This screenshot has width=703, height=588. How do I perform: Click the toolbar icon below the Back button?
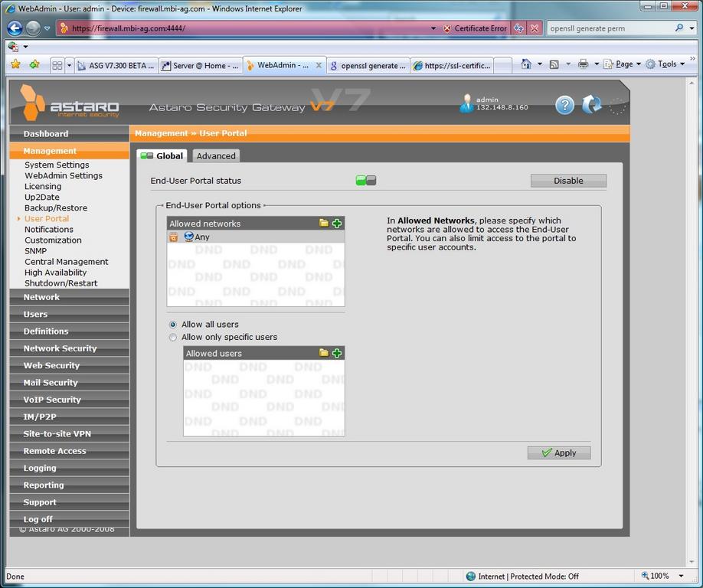click(13, 47)
